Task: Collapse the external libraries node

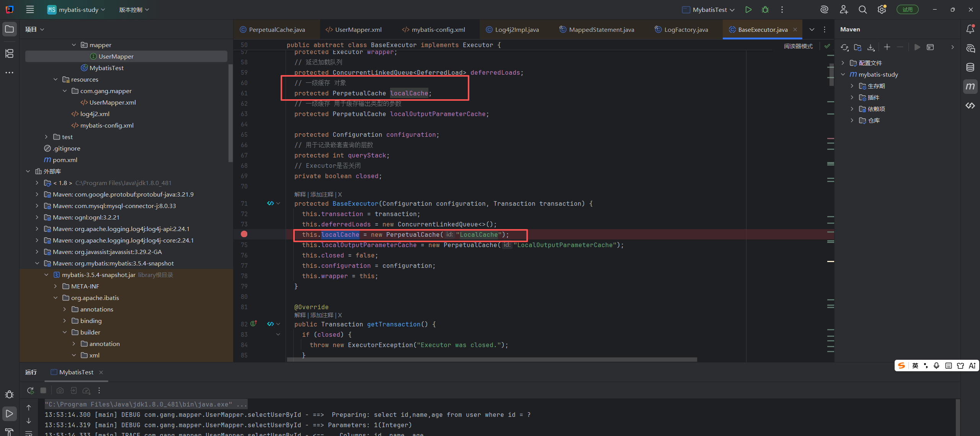Action: tap(28, 171)
